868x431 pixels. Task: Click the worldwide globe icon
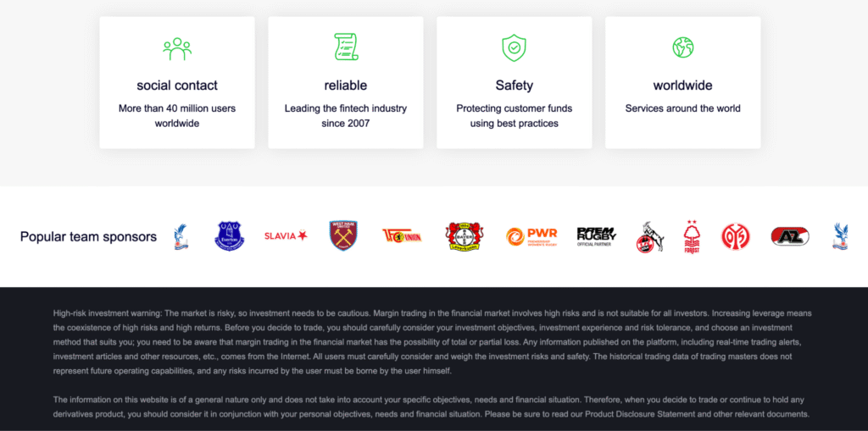pyautogui.click(x=683, y=47)
